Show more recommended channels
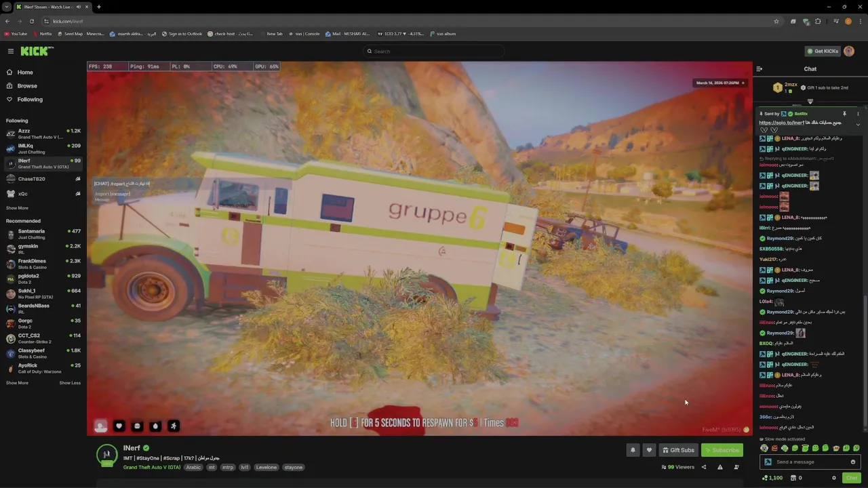Viewport: 868px width, 488px height. 17,383
